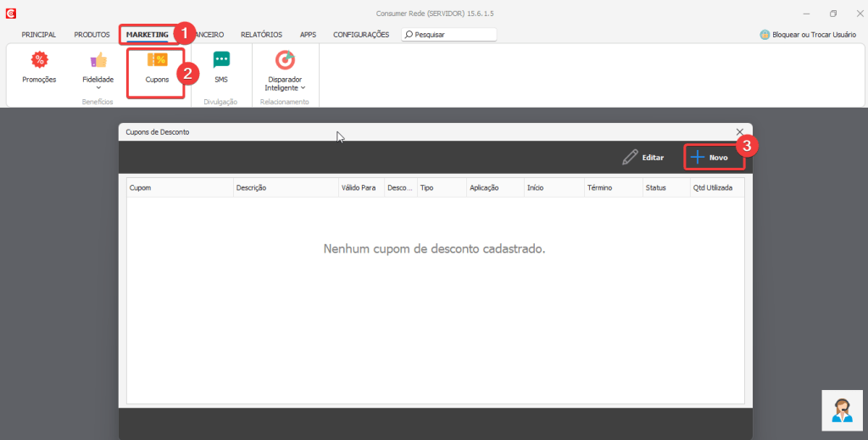Switch to the PRINCIPAL tab
Screen dimensions: 868x440
[39, 35]
